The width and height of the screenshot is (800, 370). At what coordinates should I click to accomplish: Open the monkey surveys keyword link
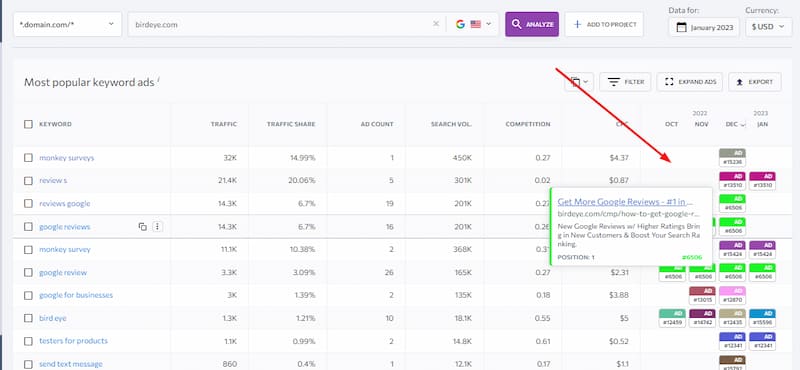click(67, 158)
